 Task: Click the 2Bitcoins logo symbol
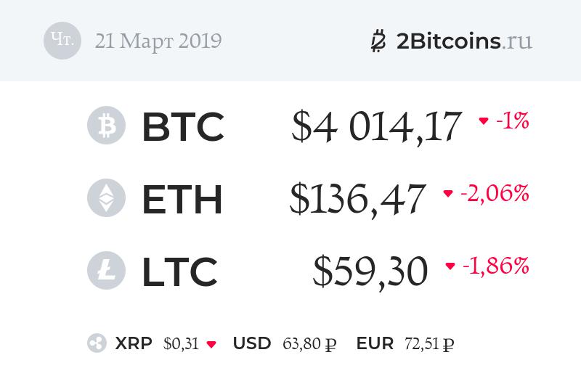pyautogui.click(x=378, y=41)
